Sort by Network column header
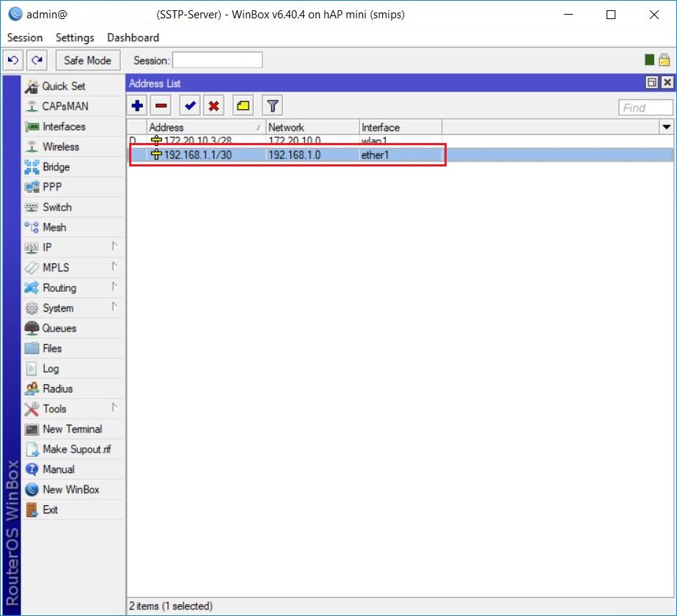 (312, 128)
